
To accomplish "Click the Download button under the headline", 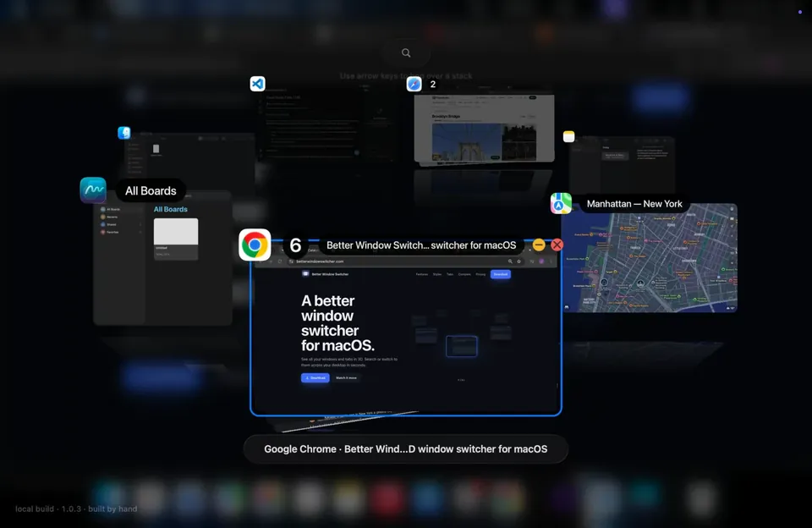I will (x=315, y=377).
